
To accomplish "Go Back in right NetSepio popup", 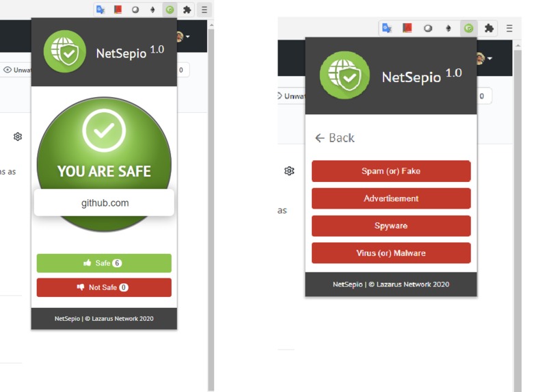I will (334, 138).
